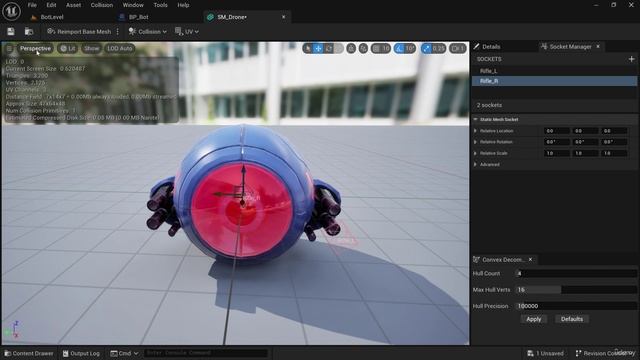
Task: Apply convex decomposition settings
Action: tap(533, 319)
